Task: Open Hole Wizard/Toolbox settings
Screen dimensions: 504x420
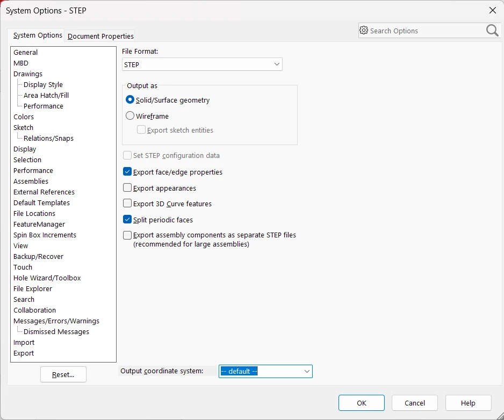Action: (47, 278)
